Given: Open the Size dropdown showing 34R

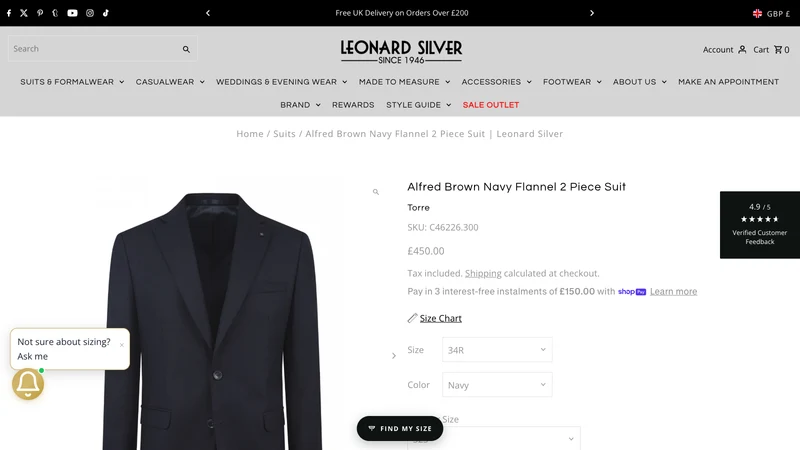Looking at the screenshot, I should (497, 350).
